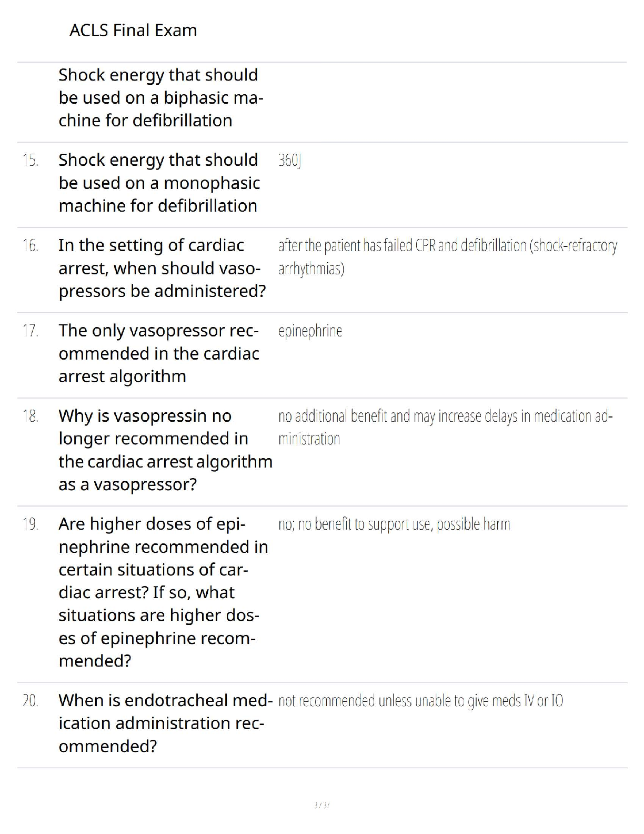Click the endotracheal medication administration question
644x834 pixels.
(165, 723)
